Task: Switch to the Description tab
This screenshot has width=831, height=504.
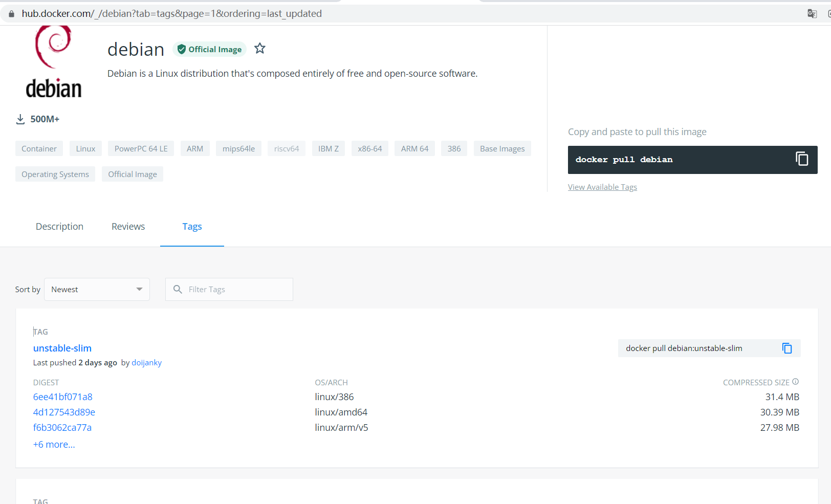Action: pos(59,226)
